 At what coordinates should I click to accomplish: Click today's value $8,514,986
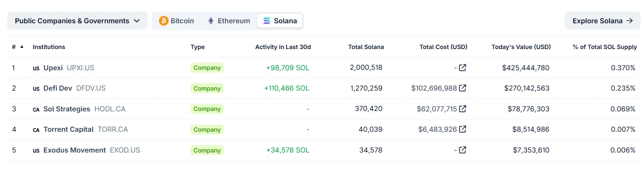[x=531, y=129]
